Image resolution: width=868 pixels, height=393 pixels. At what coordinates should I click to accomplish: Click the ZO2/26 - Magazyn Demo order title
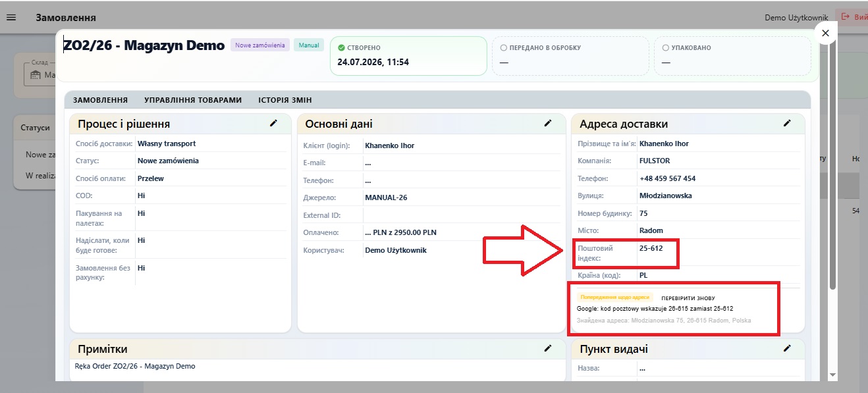[144, 45]
